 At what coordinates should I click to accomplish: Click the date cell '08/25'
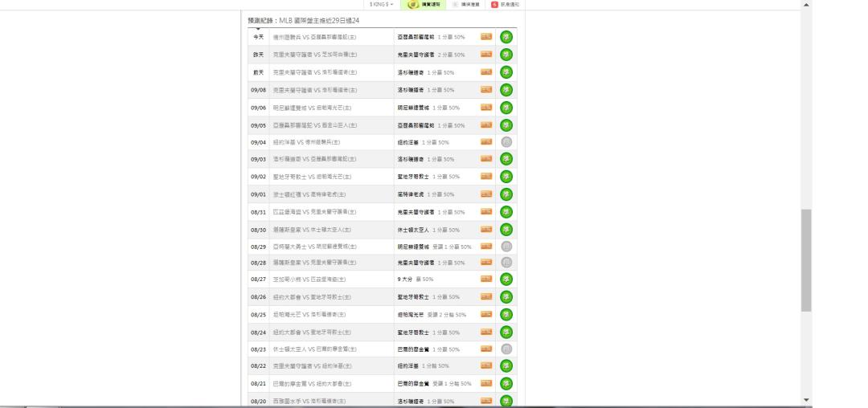[x=259, y=315]
